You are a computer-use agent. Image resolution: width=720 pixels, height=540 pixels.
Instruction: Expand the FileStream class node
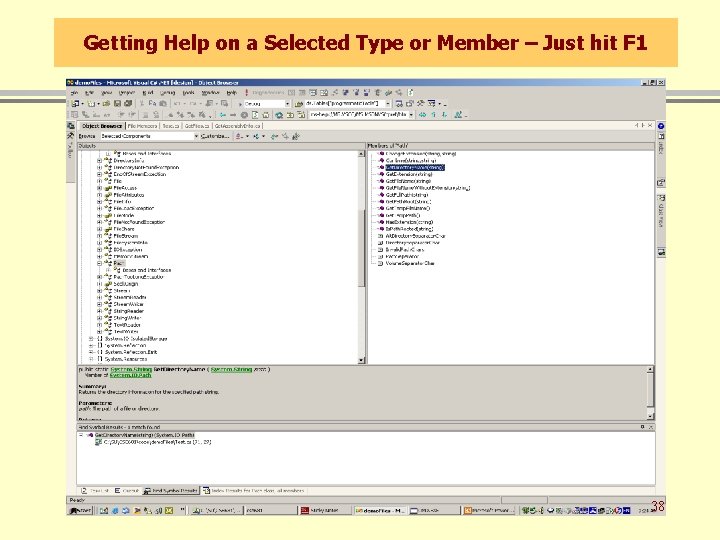coord(100,236)
